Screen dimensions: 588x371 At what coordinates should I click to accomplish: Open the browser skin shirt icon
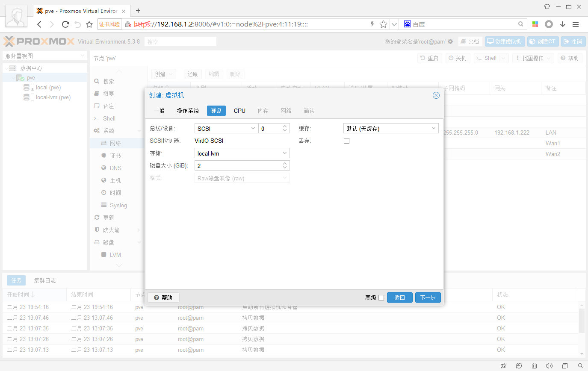click(547, 7)
